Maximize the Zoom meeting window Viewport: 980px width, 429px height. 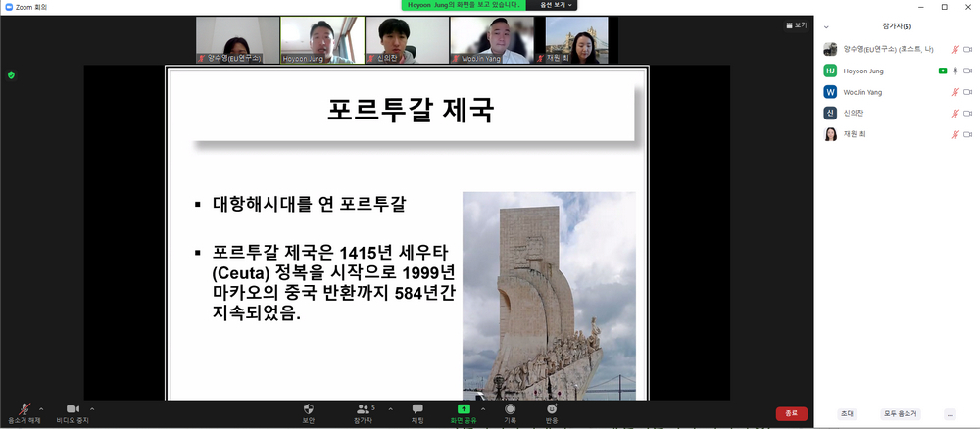click(x=944, y=6)
